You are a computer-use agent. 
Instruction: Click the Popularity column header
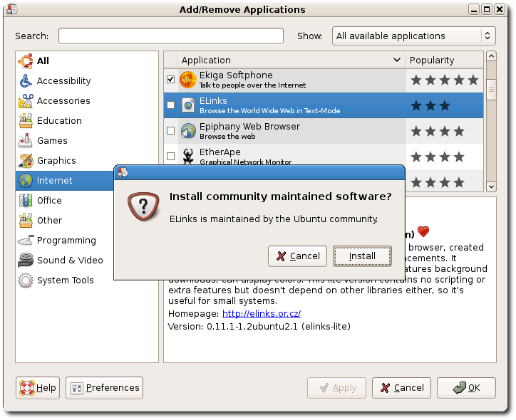445,60
